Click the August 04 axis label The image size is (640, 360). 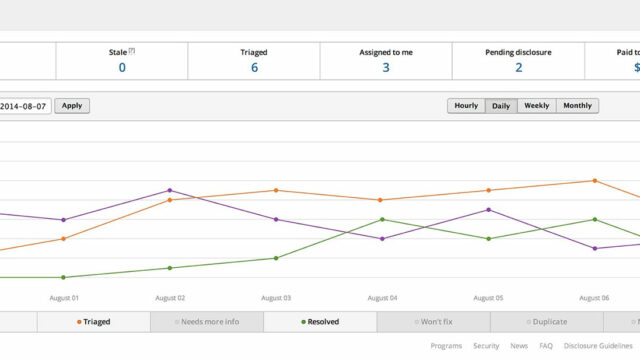(382, 298)
